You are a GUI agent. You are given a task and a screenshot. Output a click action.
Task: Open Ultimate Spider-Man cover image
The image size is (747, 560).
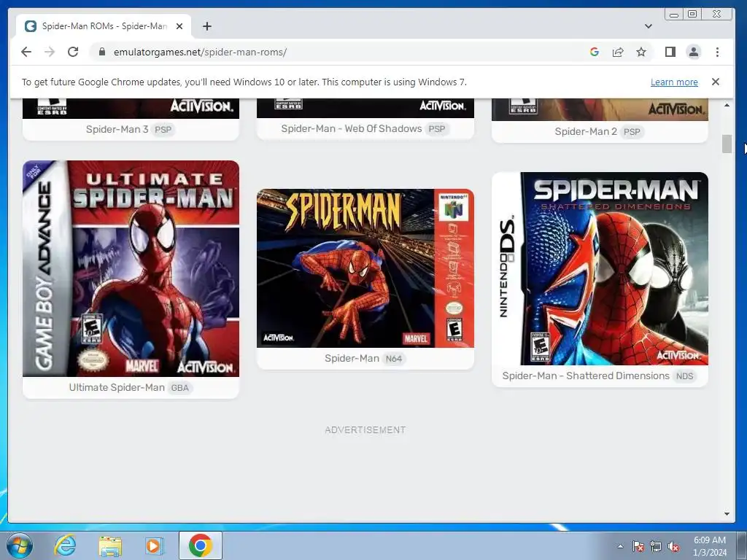pos(131,268)
